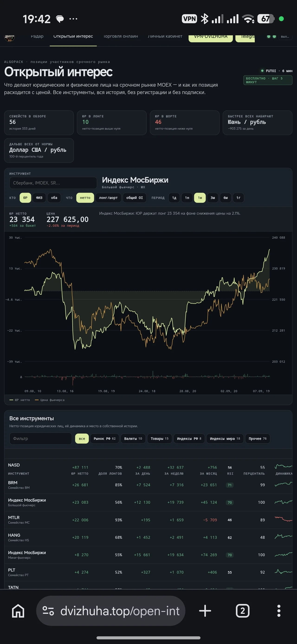Set chart period to 1г
297x644 pixels.
(239, 198)
